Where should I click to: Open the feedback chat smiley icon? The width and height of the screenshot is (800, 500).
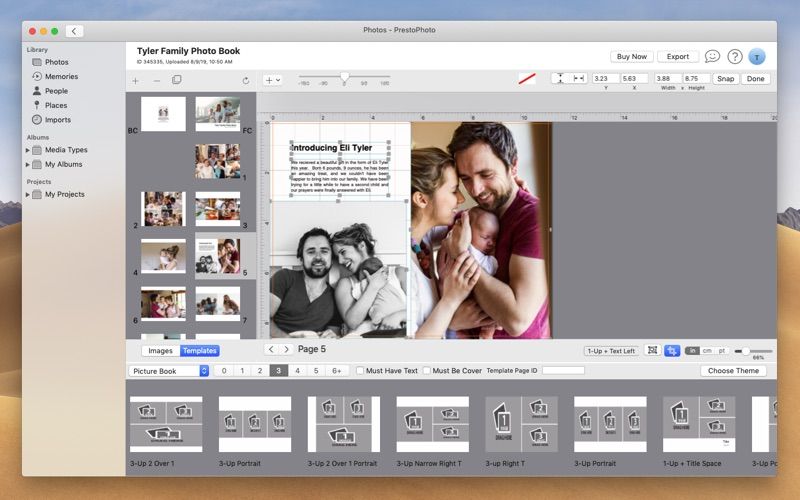(712, 56)
